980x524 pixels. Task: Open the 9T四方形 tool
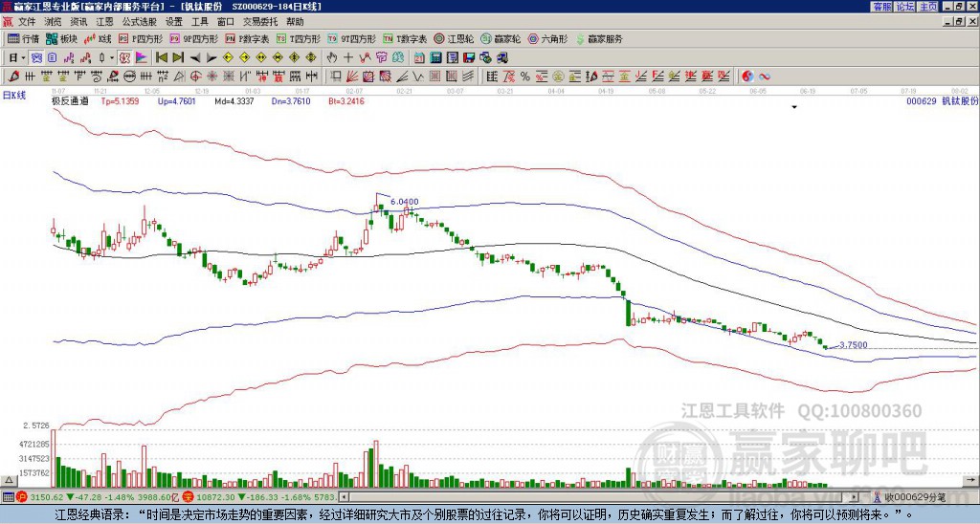351,38
